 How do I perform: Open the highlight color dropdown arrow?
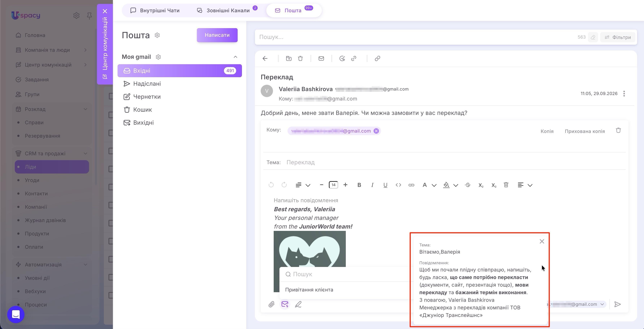coord(456,185)
